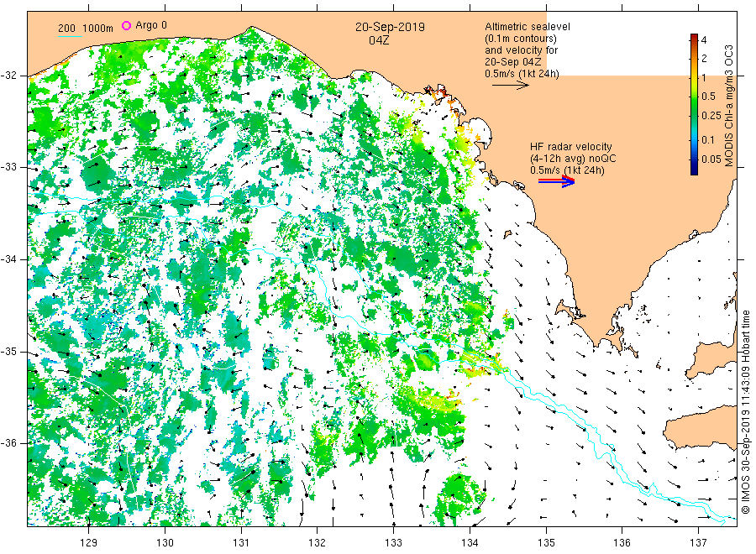Click the color bar value 0.5

pos(709,97)
